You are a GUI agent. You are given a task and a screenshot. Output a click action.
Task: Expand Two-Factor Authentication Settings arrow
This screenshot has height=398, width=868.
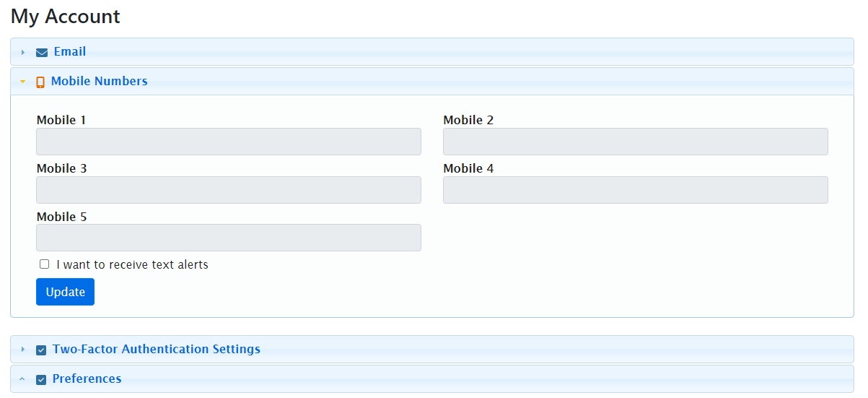click(x=23, y=350)
